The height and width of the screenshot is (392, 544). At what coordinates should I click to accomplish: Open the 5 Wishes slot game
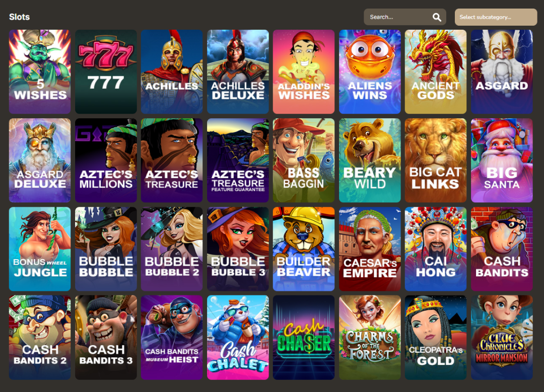[x=40, y=72]
